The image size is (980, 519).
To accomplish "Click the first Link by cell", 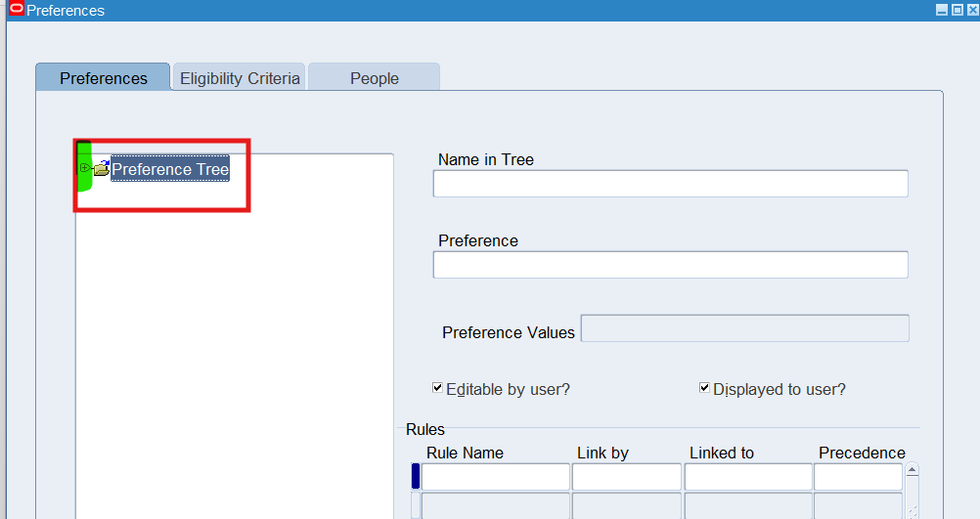I will coord(626,477).
